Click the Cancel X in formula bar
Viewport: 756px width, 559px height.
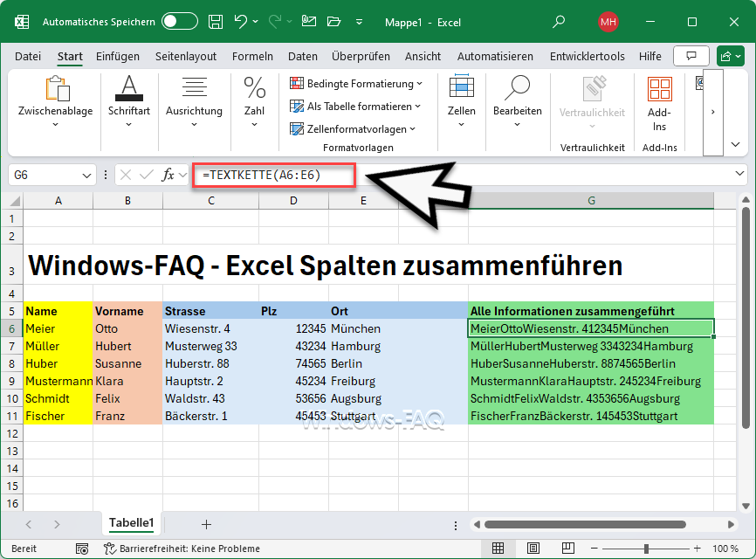126,175
